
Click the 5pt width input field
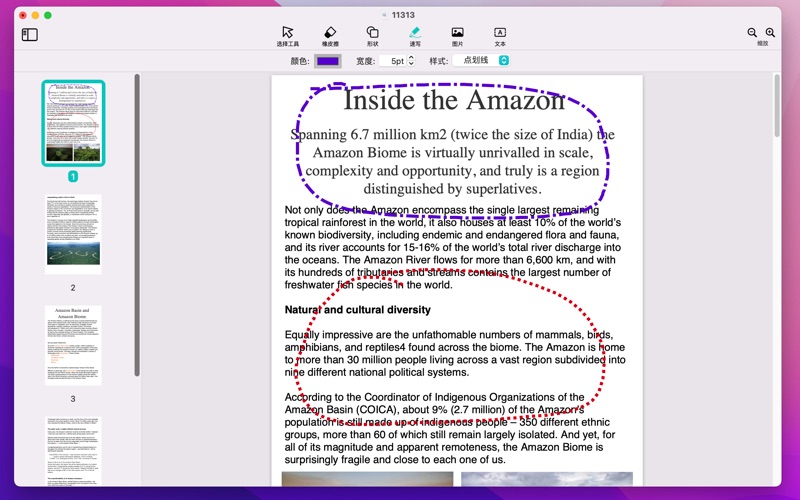tap(395, 61)
